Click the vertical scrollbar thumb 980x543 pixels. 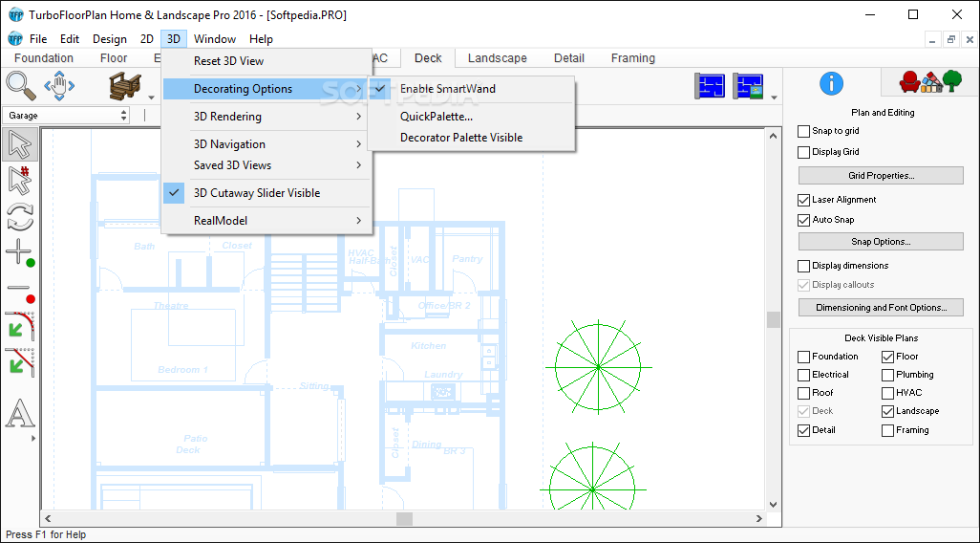pos(774,319)
